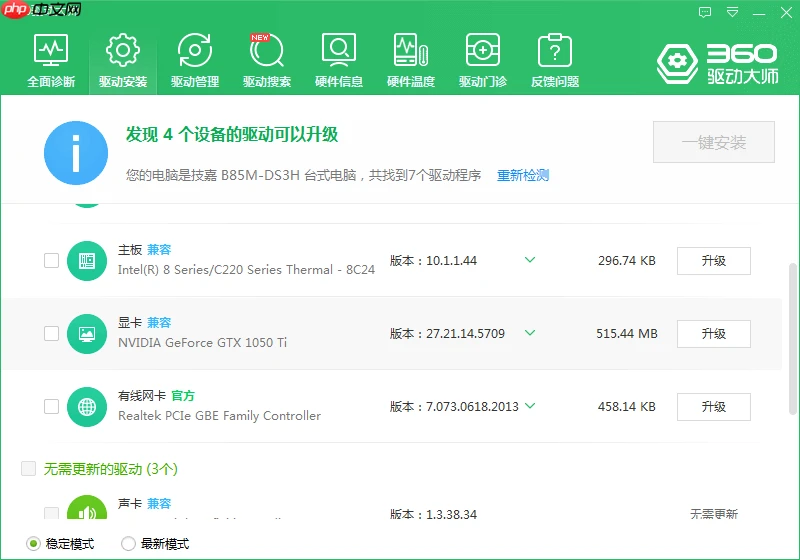Minimize the 360驱动大师 window
This screenshot has height=560, width=800.
click(x=759, y=13)
